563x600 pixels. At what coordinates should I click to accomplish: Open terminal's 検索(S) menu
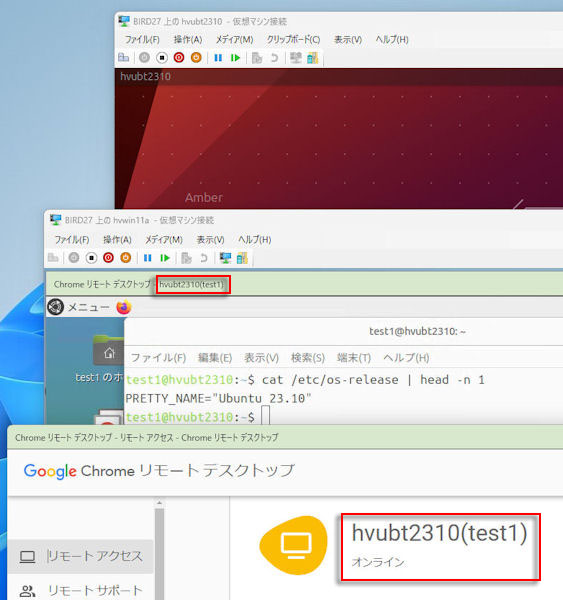point(308,358)
